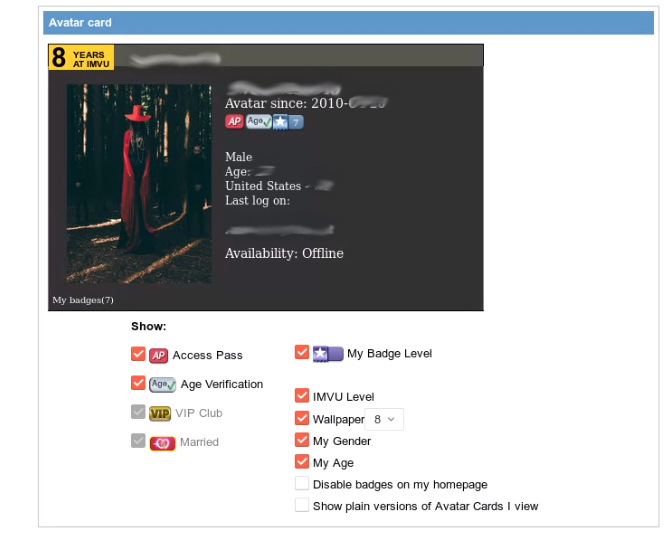
Task: Click the Access Pass AP icon under Show
Action: click(158, 355)
